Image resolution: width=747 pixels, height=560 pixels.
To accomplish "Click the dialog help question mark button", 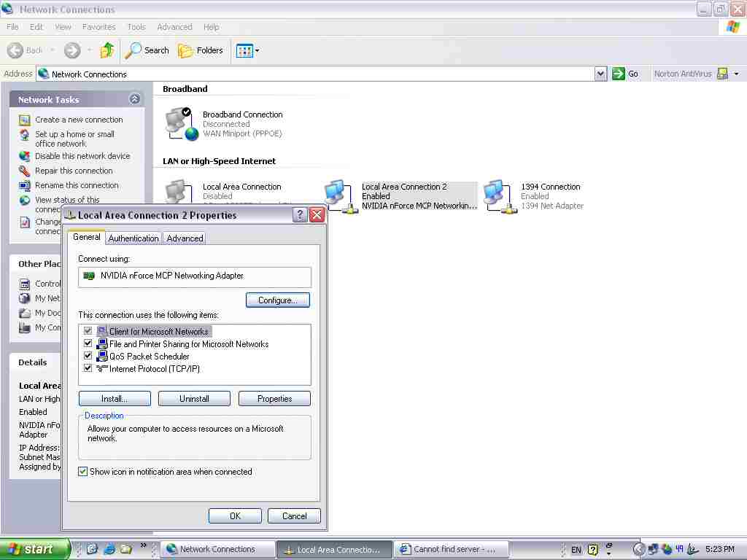I will tap(300, 215).
